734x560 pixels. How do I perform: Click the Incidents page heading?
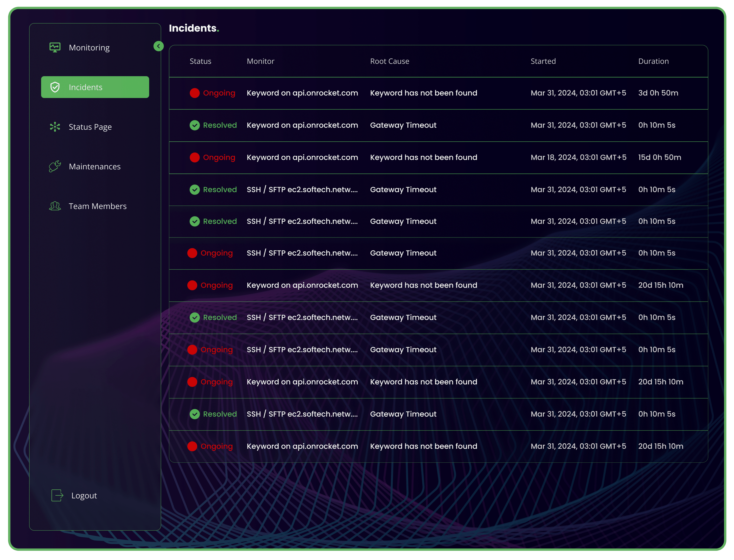point(193,28)
